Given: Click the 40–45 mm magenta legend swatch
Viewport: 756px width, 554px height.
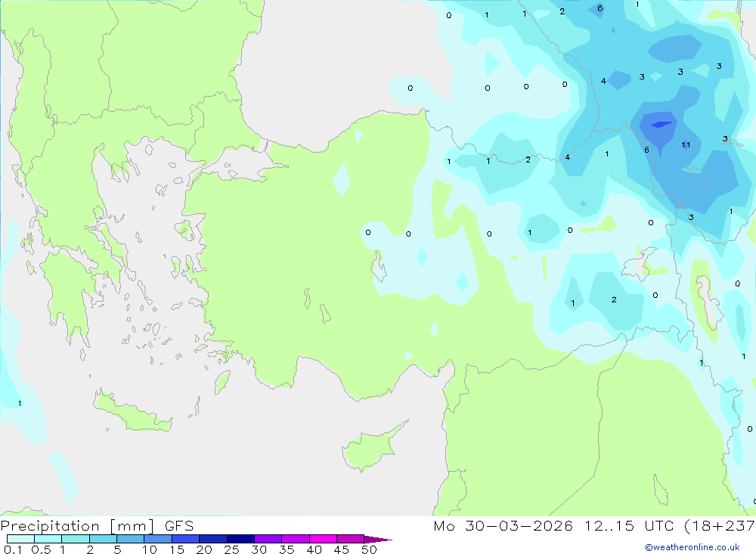Looking at the screenshot, I should 323,539.
